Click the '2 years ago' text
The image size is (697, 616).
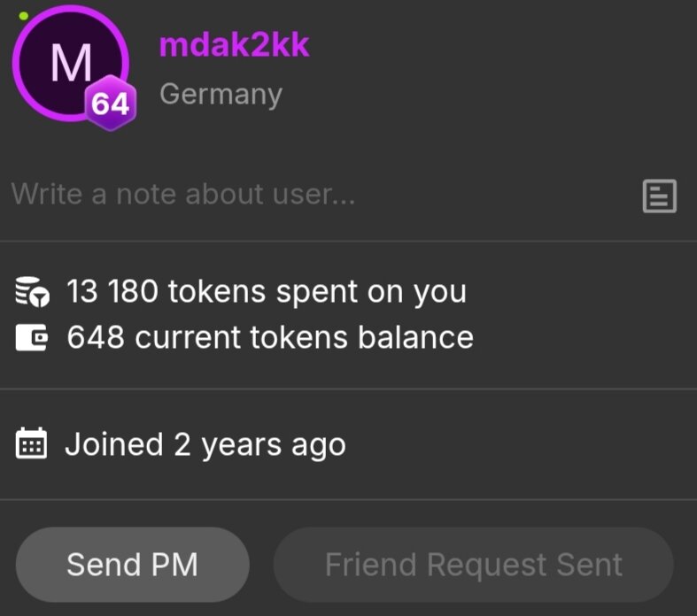[x=259, y=444]
